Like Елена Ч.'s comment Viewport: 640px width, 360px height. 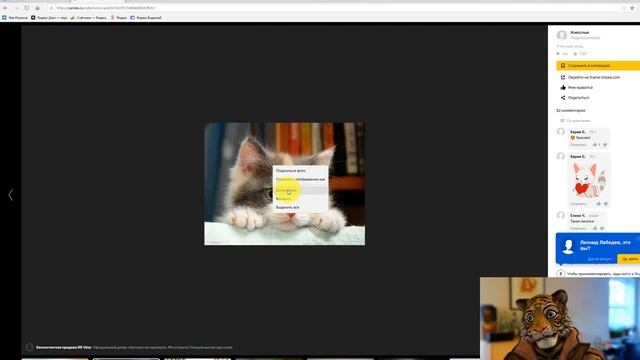(x=595, y=228)
